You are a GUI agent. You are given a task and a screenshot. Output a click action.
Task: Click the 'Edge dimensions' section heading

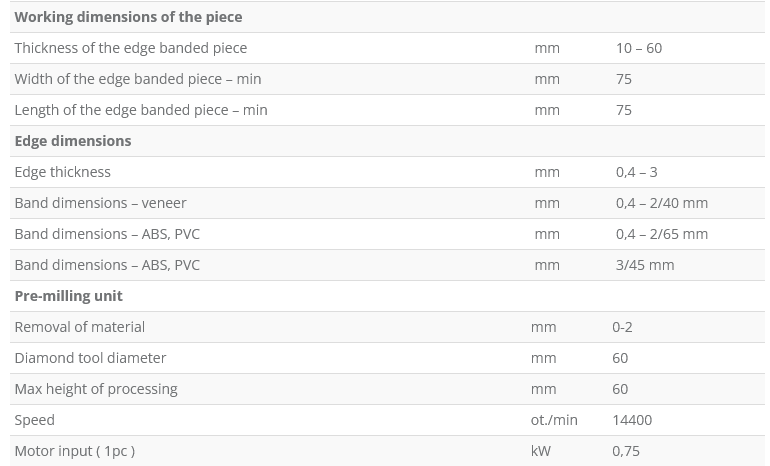73,141
